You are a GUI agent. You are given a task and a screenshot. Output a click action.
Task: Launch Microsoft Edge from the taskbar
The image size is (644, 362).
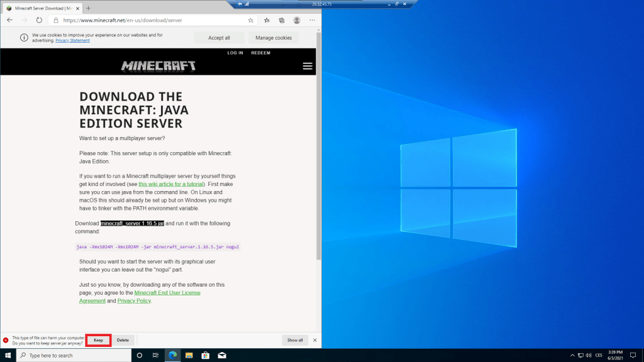pos(172,356)
